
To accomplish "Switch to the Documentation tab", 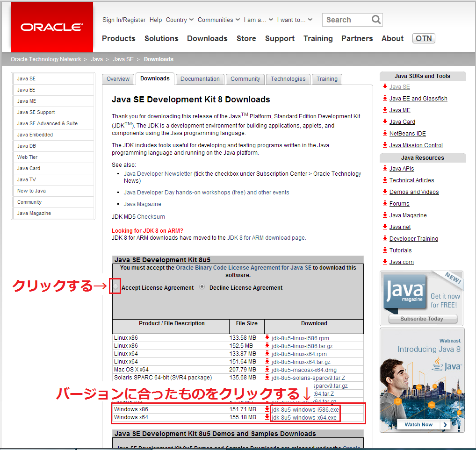I will [200, 79].
